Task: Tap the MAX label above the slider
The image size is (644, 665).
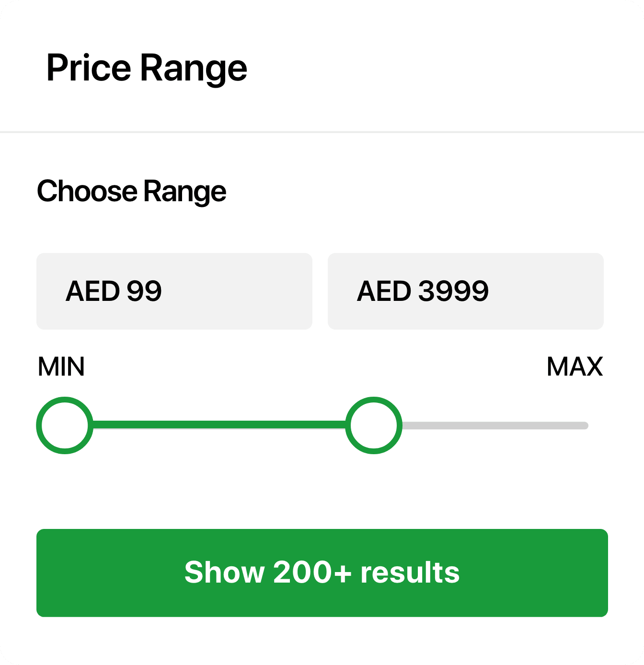Action: click(x=575, y=367)
